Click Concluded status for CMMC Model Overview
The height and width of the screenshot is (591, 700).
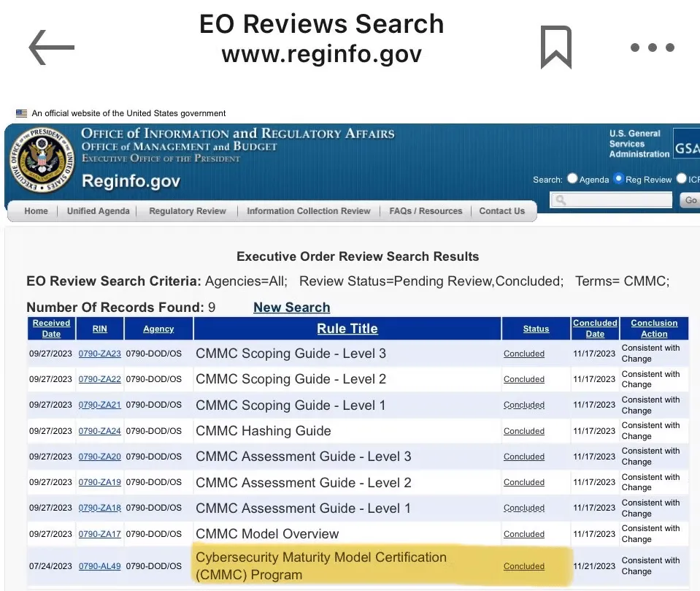tap(523, 534)
